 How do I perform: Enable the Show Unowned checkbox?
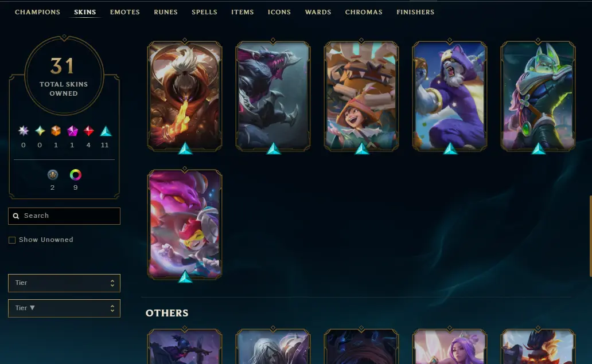(12, 240)
